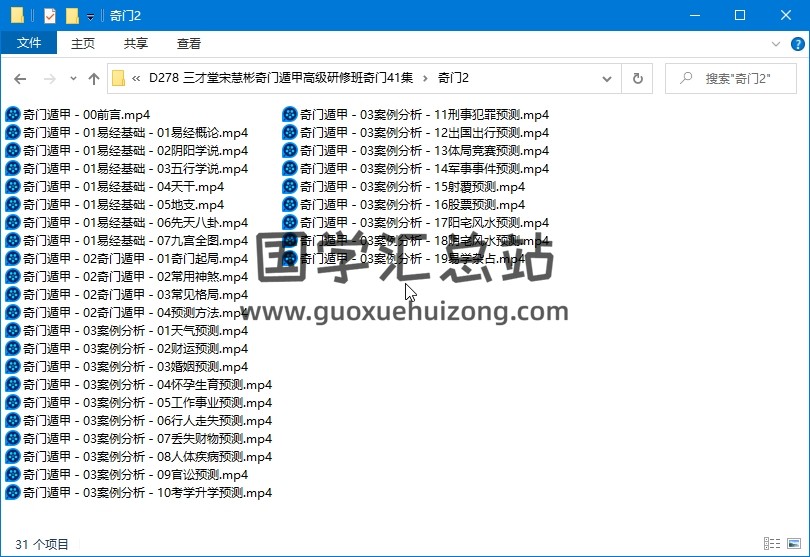Click the video icon of 02财运预测.mp4

[12, 348]
